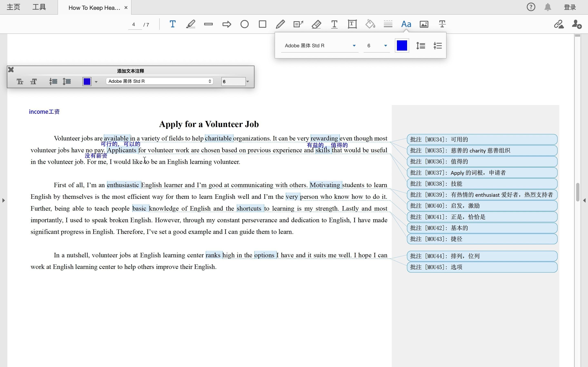
Task: Select the highlighter/pencil tool
Action: point(190,24)
